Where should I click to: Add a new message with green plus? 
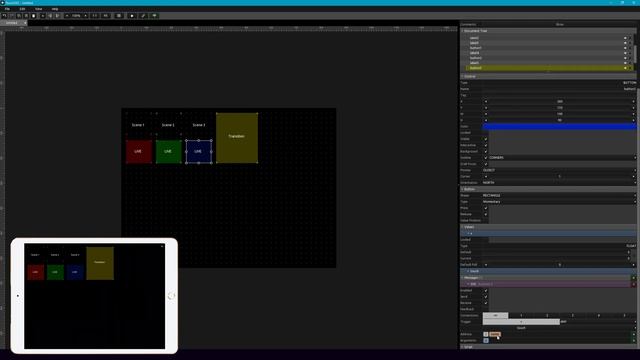coord(633,278)
